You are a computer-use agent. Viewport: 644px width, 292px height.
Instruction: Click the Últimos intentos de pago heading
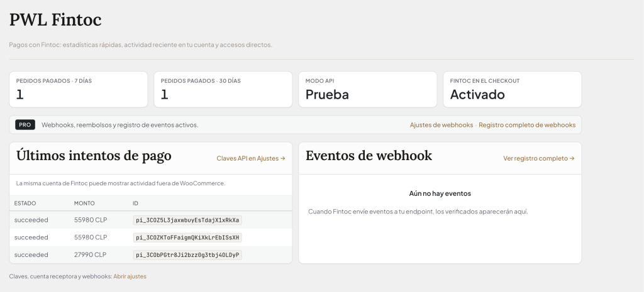pyautogui.click(x=94, y=156)
